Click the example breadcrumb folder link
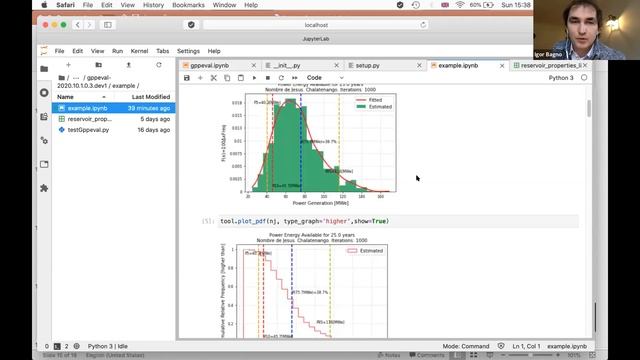Image resolution: width=640 pixels, height=360 pixels. coord(124,86)
